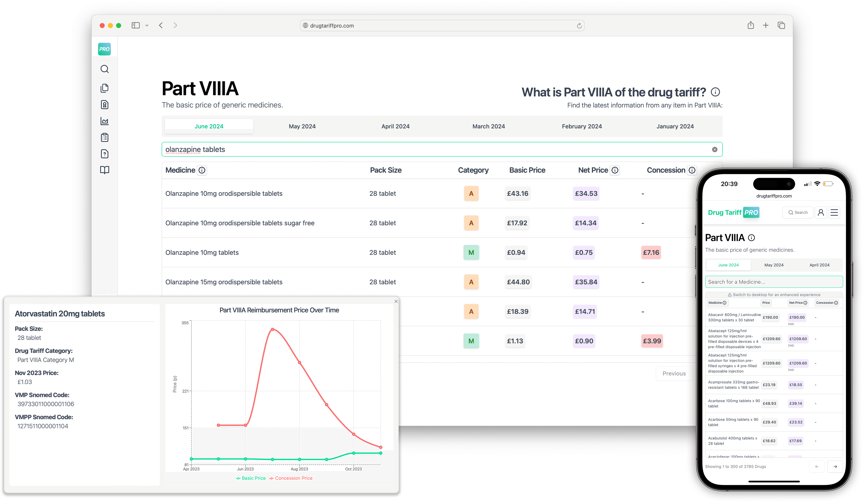Image resolution: width=866 pixels, height=504 pixels.
Task: Click the 'Search for a Medicine' field on mobile
Action: (774, 282)
